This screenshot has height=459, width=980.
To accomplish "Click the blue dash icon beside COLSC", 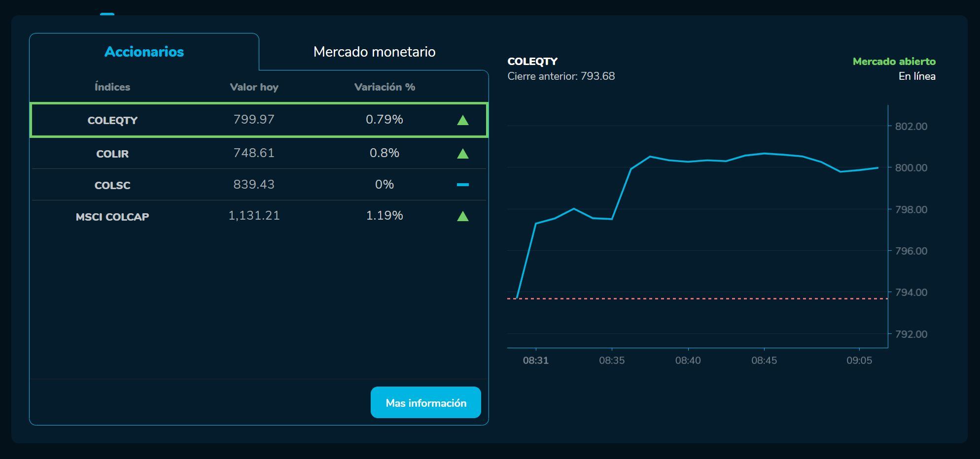I will click(x=462, y=185).
